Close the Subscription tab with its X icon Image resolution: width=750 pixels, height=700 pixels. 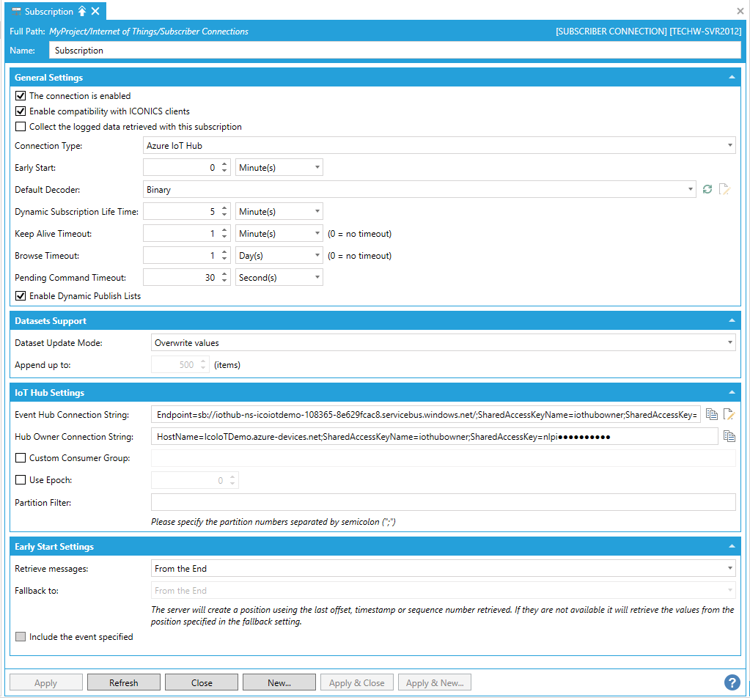pos(95,12)
